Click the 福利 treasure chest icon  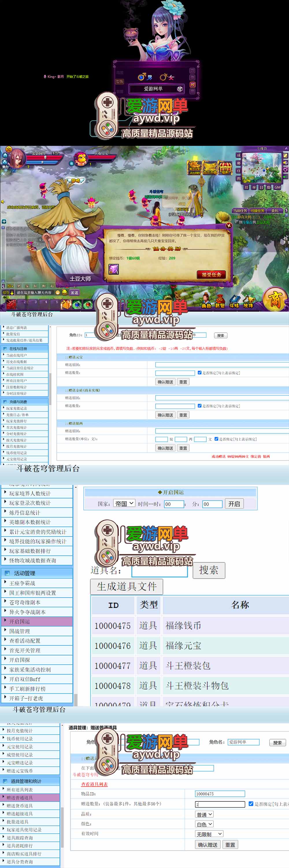[225, 168]
